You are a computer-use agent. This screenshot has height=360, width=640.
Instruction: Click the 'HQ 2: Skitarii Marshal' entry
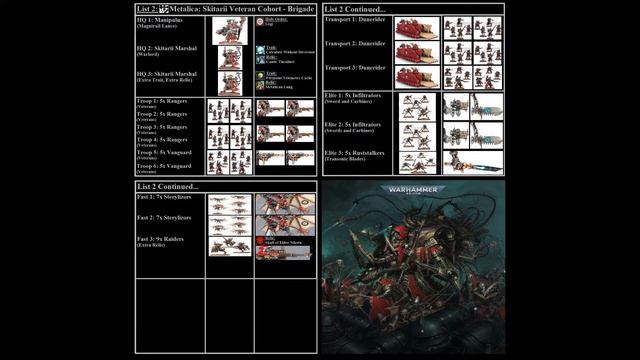point(167,48)
